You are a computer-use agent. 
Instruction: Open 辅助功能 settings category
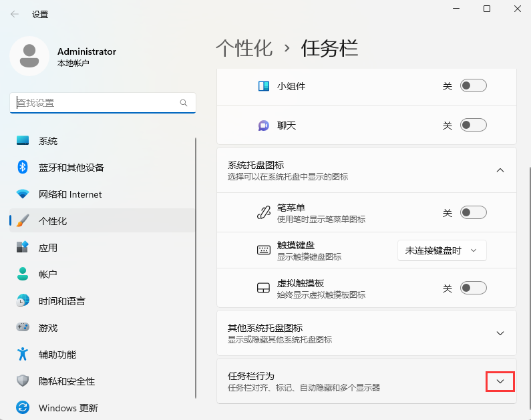point(102,354)
